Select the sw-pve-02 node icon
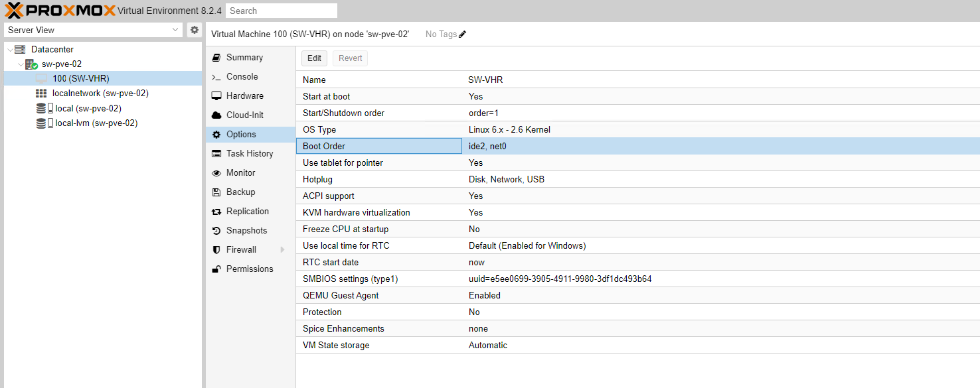This screenshot has width=980, height=388. pos(31,64)
